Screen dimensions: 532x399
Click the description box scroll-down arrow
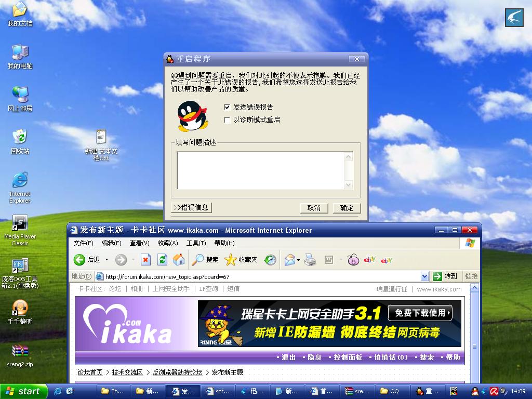pos(349,185)
